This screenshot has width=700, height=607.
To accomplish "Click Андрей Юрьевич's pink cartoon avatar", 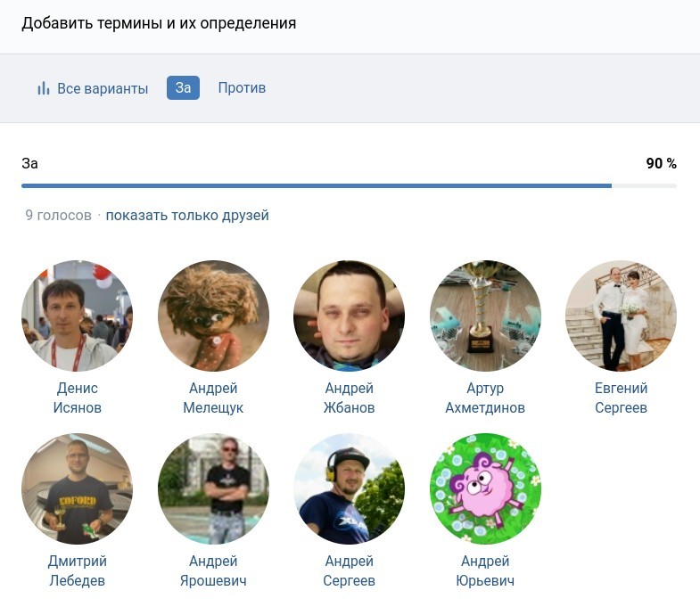I will [x=485, y=488].
